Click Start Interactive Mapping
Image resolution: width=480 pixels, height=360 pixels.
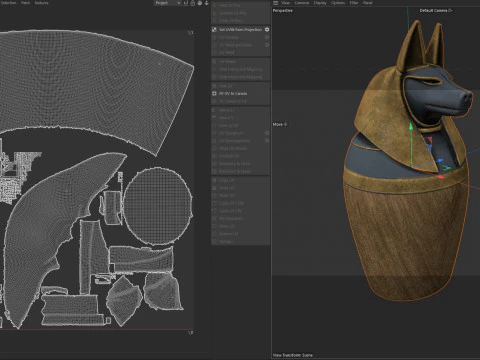pyautogui.click(x=240, y=69)
